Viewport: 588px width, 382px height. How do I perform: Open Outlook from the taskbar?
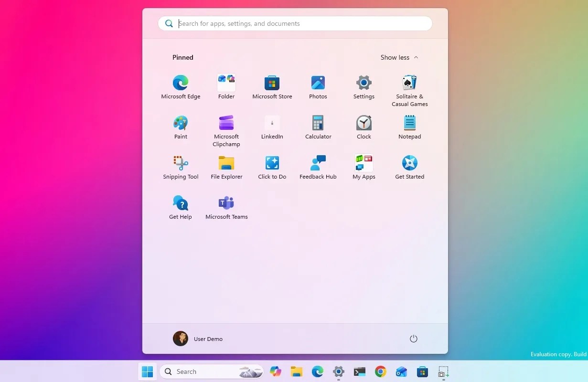point(402,371)
